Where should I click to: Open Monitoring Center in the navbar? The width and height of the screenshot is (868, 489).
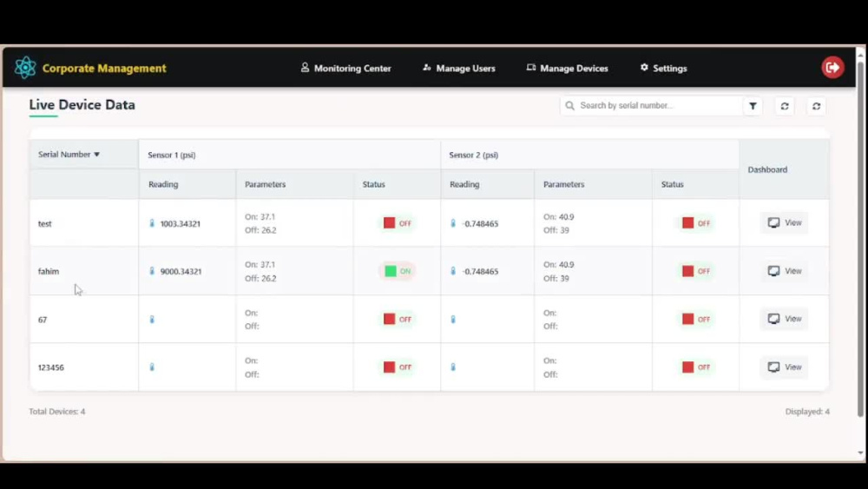click(346, 68)
